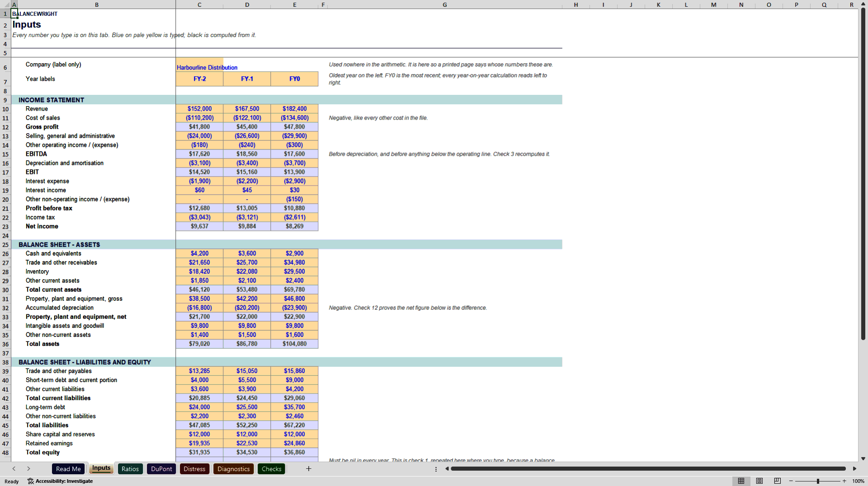This screenshot has height=486, width=868.
Task: Click the BALANCE SHEET - ASSETS header
Action: (x=59, y=244)
